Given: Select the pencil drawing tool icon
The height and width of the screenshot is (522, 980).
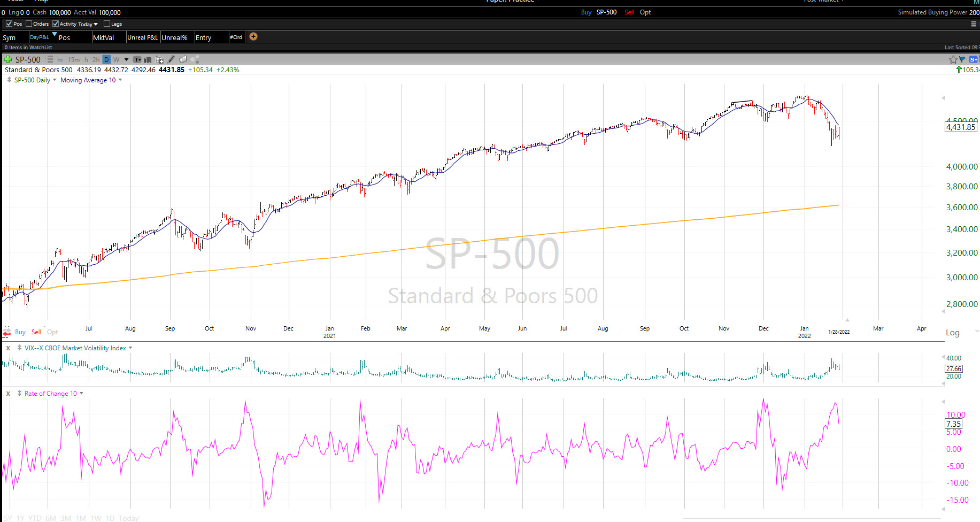Looking at the screenshot, I should click(x=171, y=59).
